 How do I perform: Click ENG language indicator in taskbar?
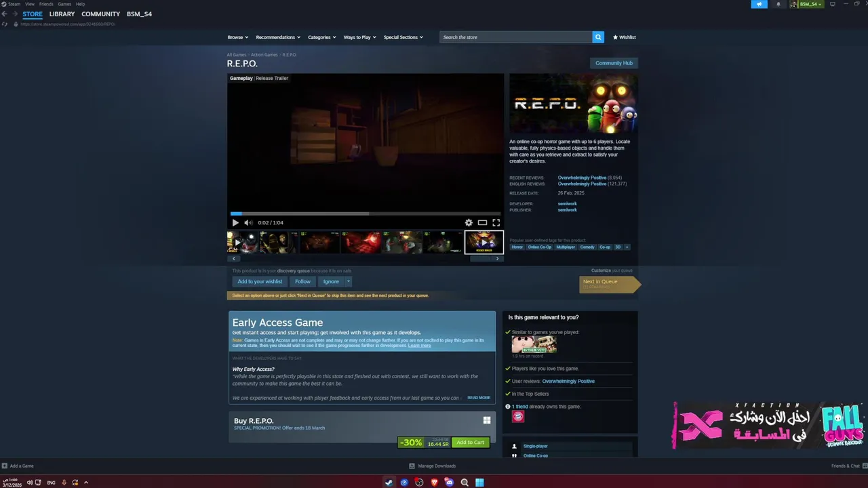(51, 483)
